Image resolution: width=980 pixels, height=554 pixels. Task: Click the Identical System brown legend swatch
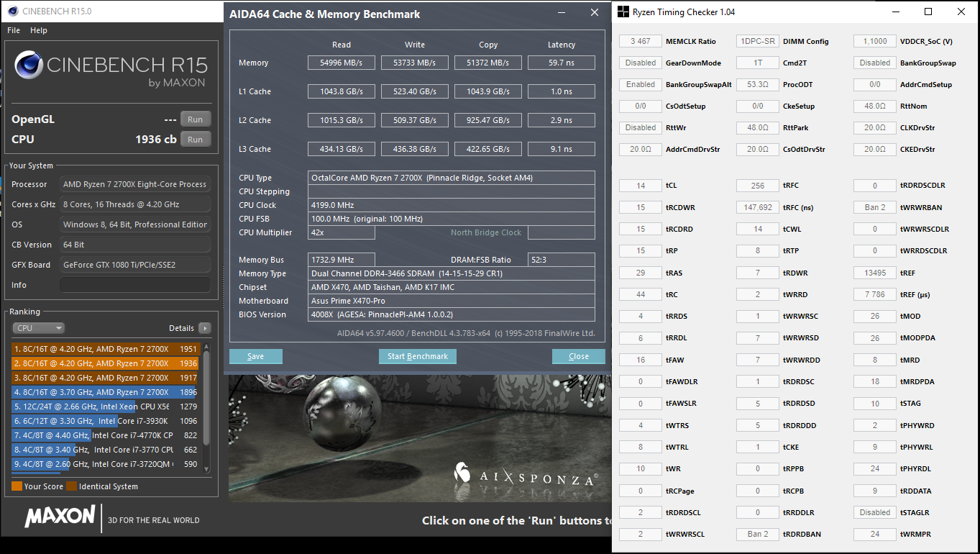(x=71, y=486)
